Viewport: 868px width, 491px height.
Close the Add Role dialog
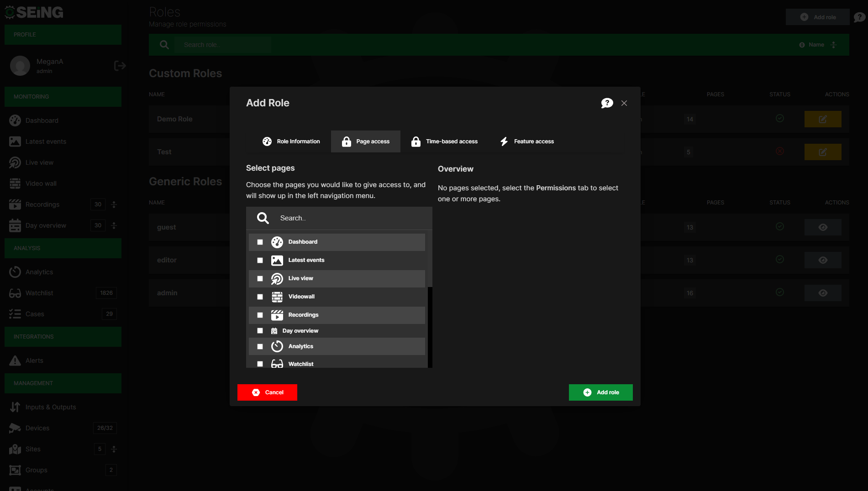click(624, 103)
